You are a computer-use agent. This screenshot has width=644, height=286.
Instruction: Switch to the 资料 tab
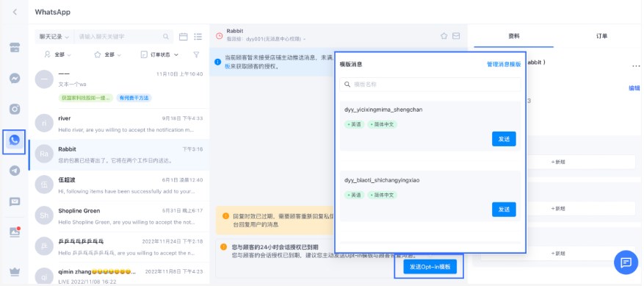pyautogui.click(x=514, y=36)
